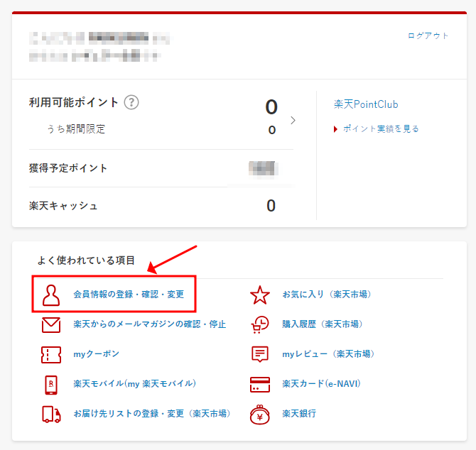Open お気に入り（楽天市場） link
Viewport: 476px width, 450px height.
tap(327, 294)
